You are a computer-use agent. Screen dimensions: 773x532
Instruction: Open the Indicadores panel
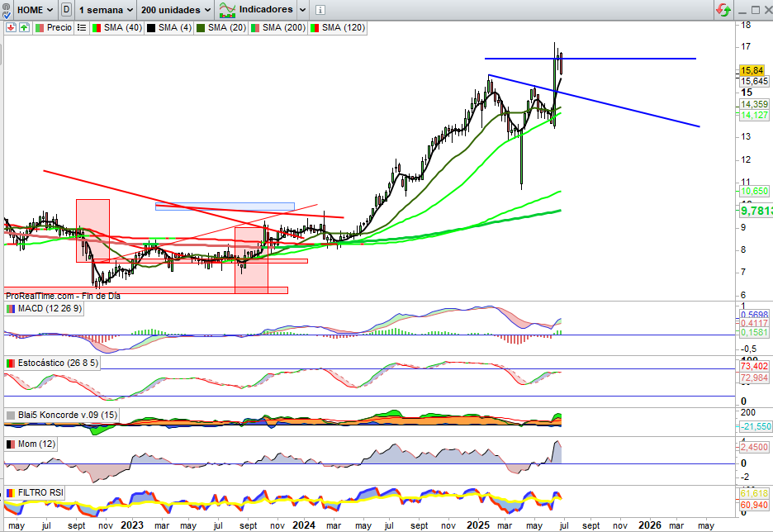(x=255, y=9)
